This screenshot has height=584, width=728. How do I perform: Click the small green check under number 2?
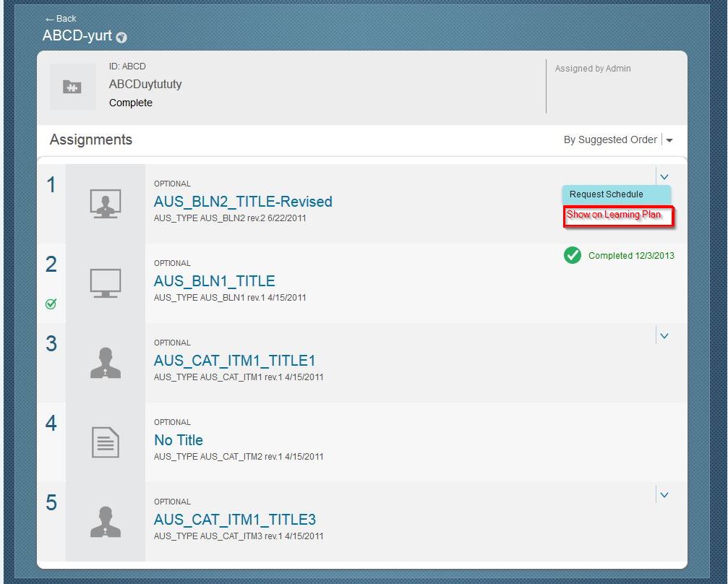(51, 304)
